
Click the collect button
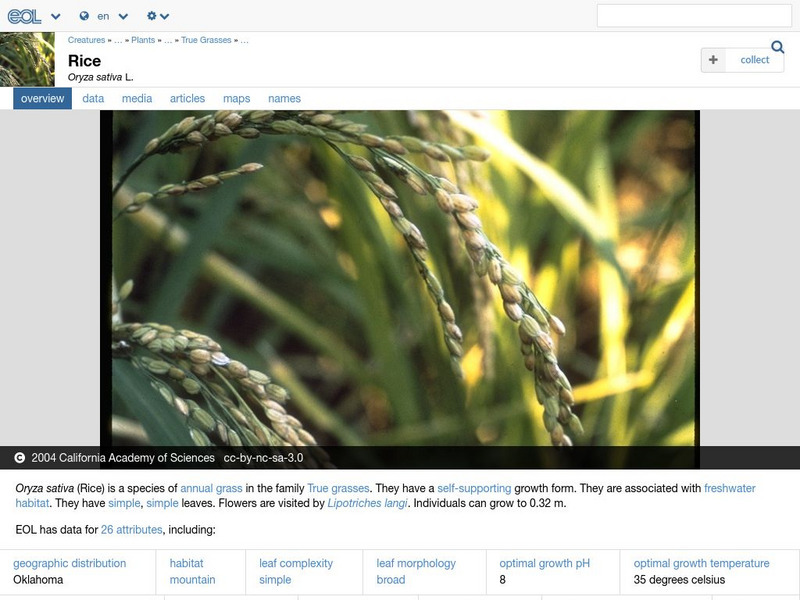click(743, 59)
